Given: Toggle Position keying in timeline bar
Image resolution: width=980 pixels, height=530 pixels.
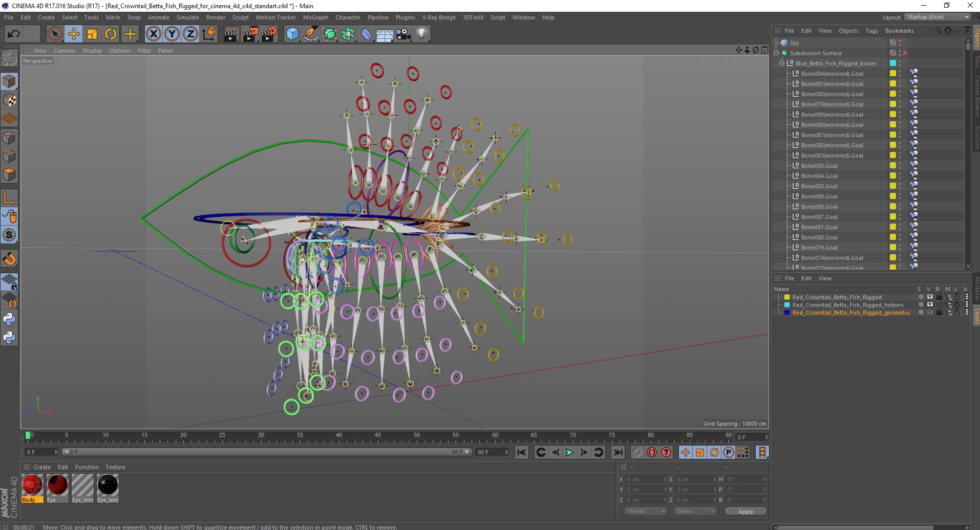Looking at the screenshot, I should click(x=685, y=452).
